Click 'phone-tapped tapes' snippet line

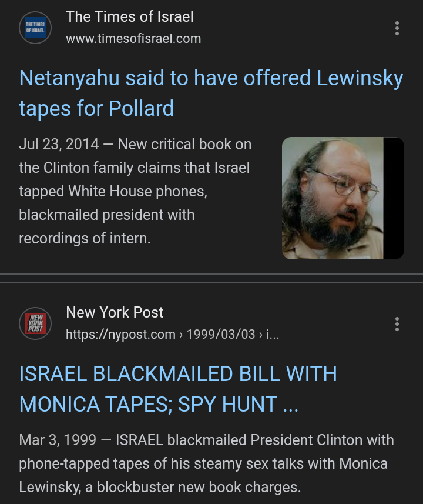[203, 464]
